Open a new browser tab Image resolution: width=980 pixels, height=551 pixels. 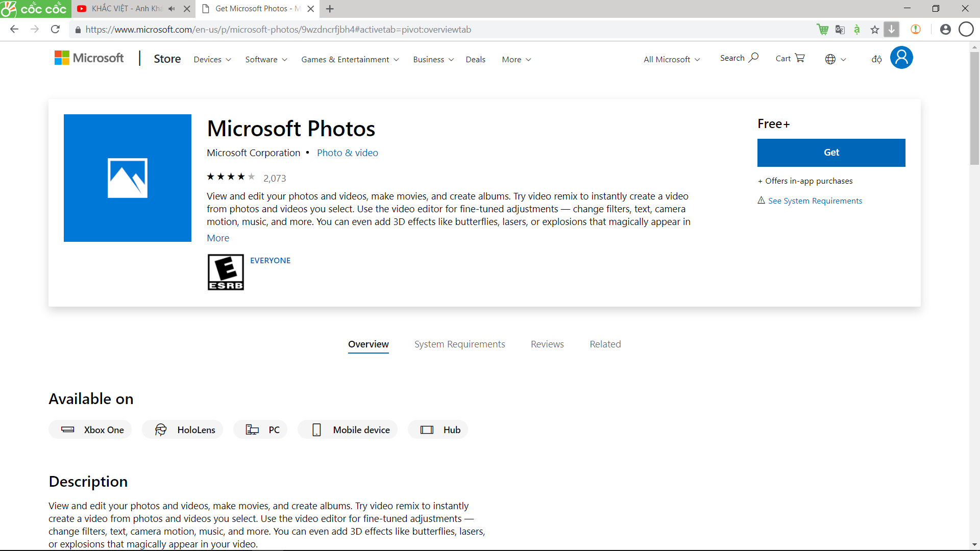pyautogui.click(x=330, y=9)
